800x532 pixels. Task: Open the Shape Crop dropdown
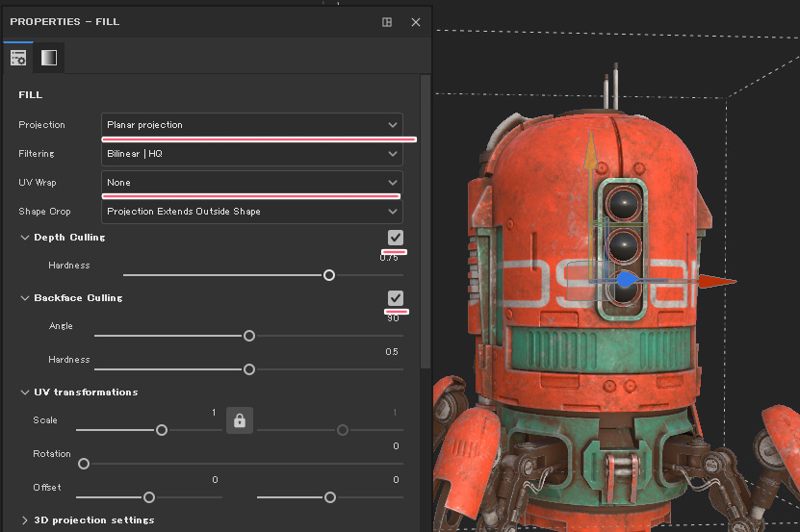click(x=251, y=212)
